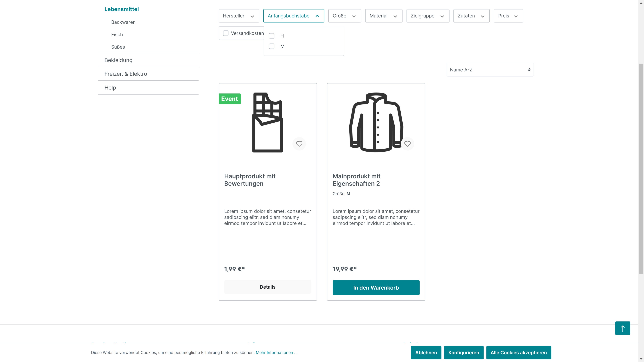Select the Lebensmittel category

pyautogui.click(x=122, y=9)
